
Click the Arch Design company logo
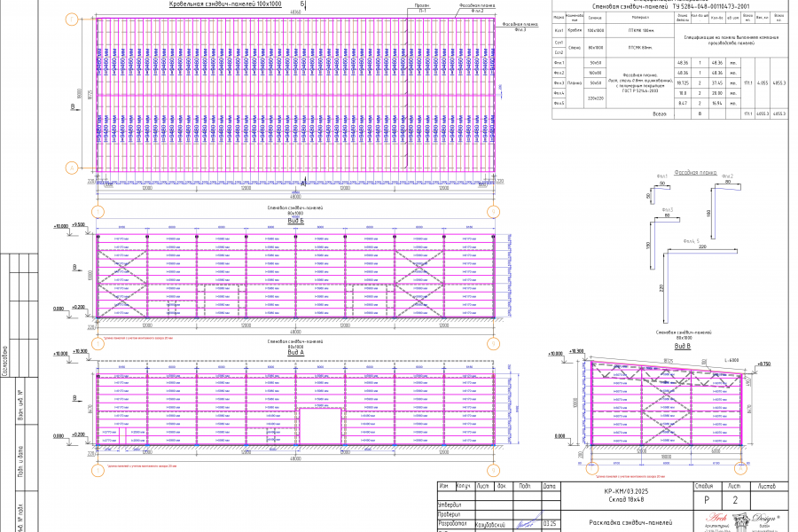pyautogui.click(x=742, y=522)
